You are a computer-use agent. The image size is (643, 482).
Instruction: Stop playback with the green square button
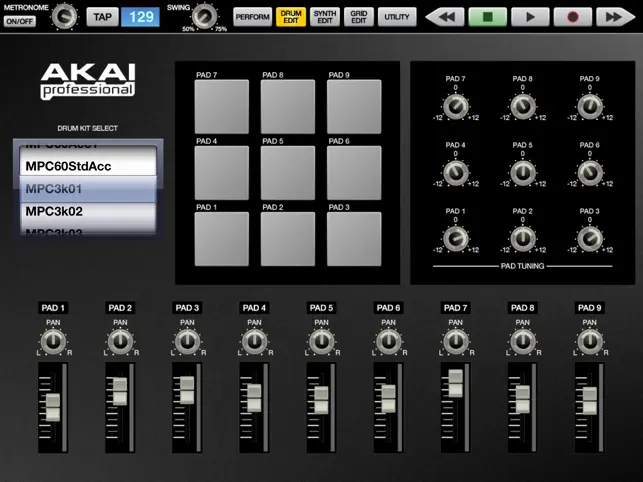pyautogui.click(x=488, y=17)
